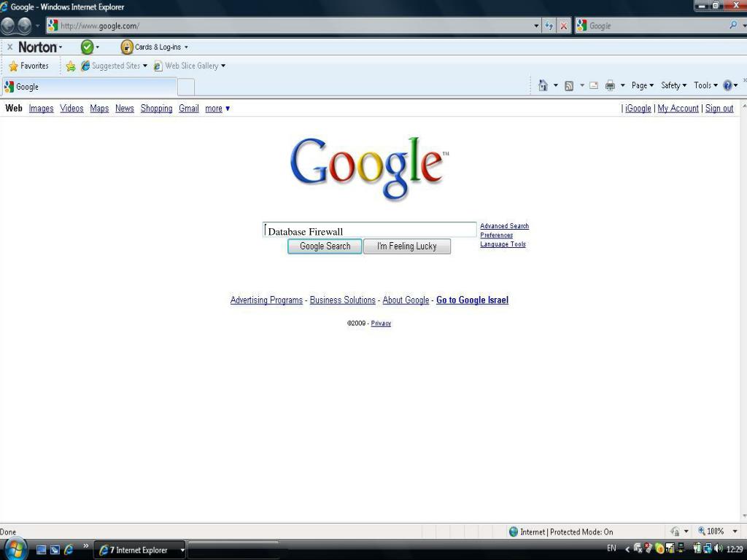This screenshot has width=747, height=560.
Task: Launch Internet Explorer from quick launch
Action: click(x=69, y=550)
